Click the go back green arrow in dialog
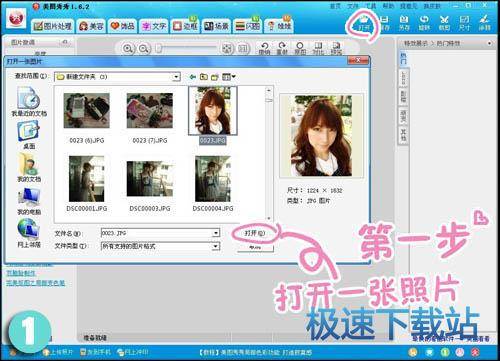Screen dimensions: 500x361 192,77
